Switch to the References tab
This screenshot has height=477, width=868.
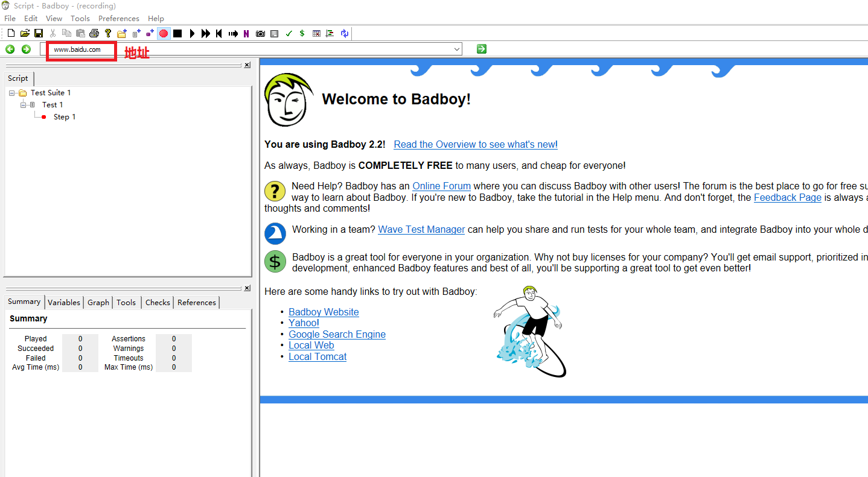[x=197, y=303]
